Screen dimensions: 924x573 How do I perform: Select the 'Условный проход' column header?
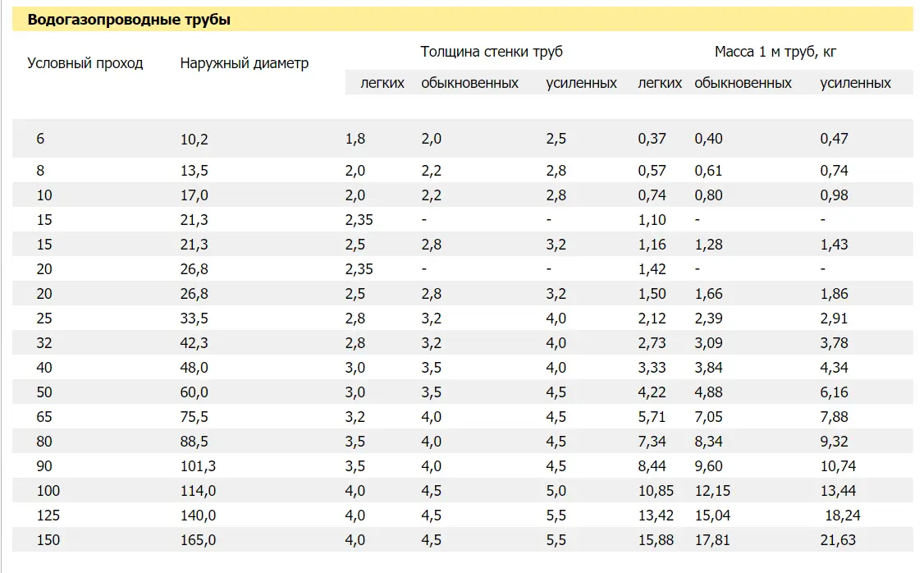85,63
